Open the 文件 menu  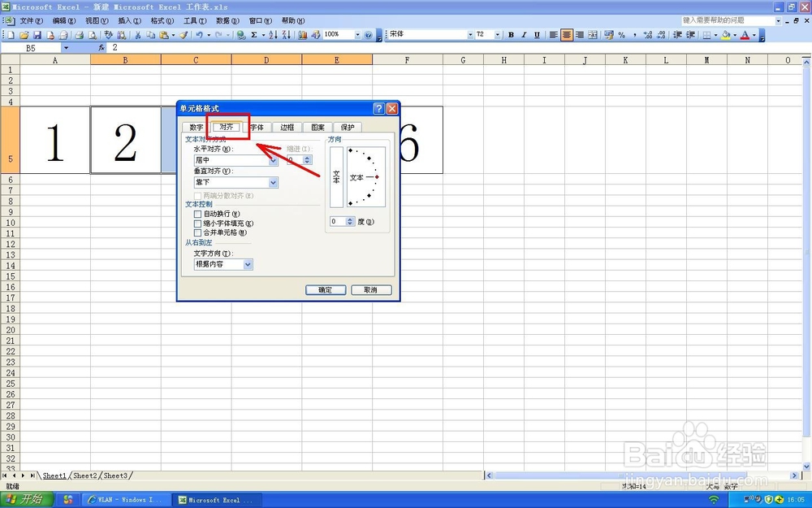tap(31, 21)
